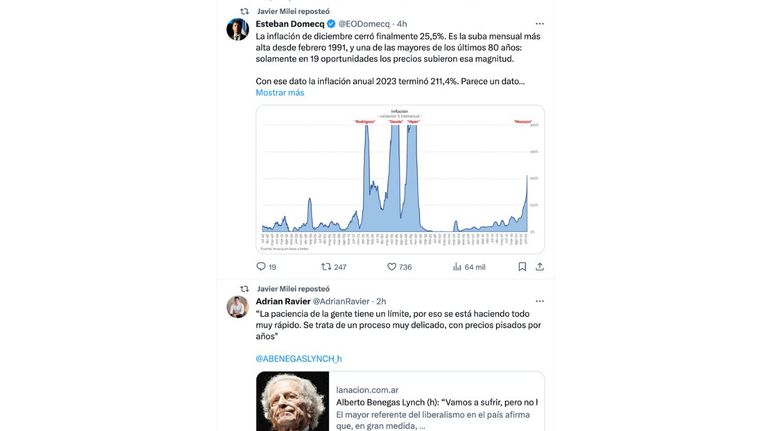768x431 pixels.
Task: Open Esteban Domecq's profile picture
Action: [238, 29]
